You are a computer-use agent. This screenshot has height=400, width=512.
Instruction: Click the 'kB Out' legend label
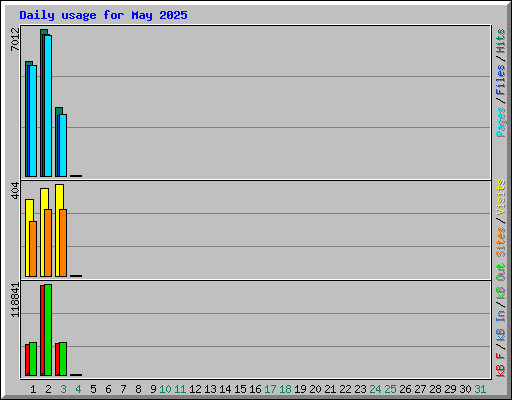(x=500, y=282)
